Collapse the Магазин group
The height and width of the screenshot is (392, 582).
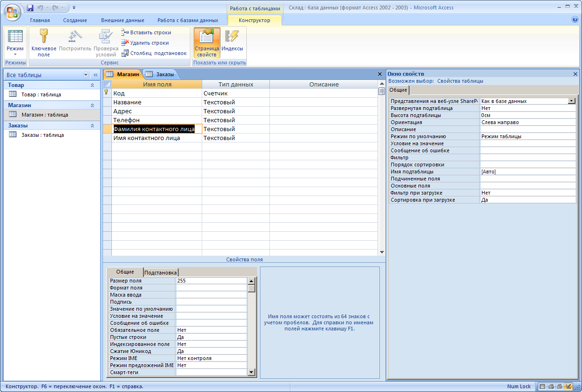point(92,105)
